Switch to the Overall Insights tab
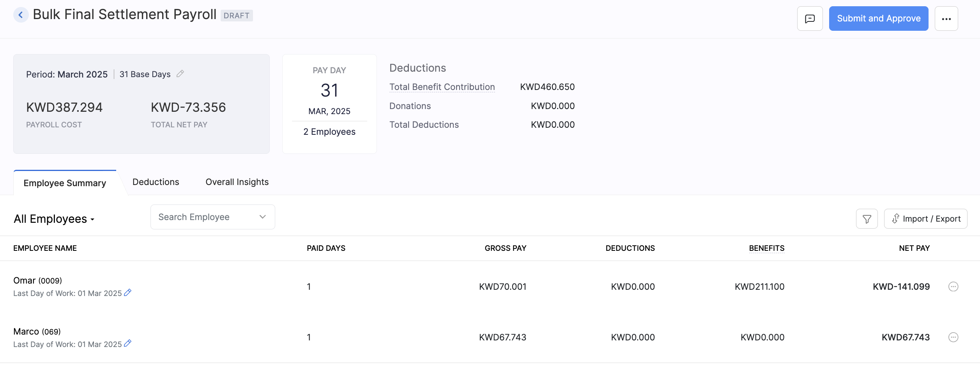The height and width of the screenshot is (370, 980). [237, 182]
